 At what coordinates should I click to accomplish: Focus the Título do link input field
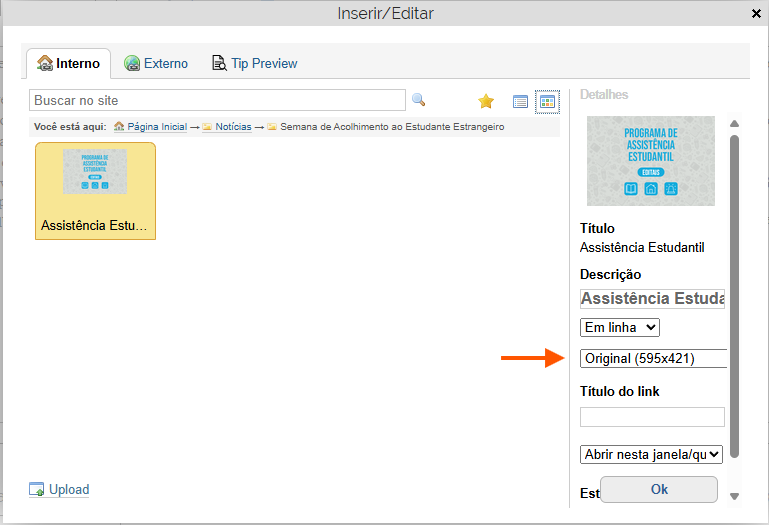click(652, 417)
